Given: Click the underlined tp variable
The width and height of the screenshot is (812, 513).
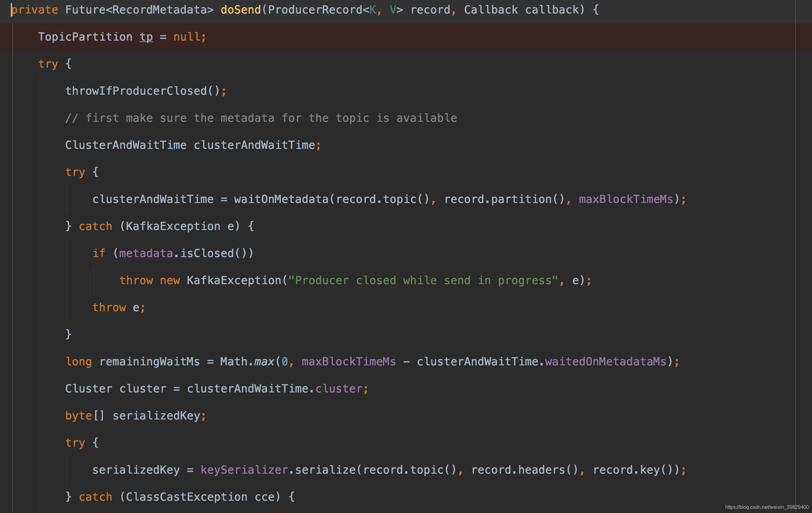Looking at the screenshot, I should click(x=146, y=37).
